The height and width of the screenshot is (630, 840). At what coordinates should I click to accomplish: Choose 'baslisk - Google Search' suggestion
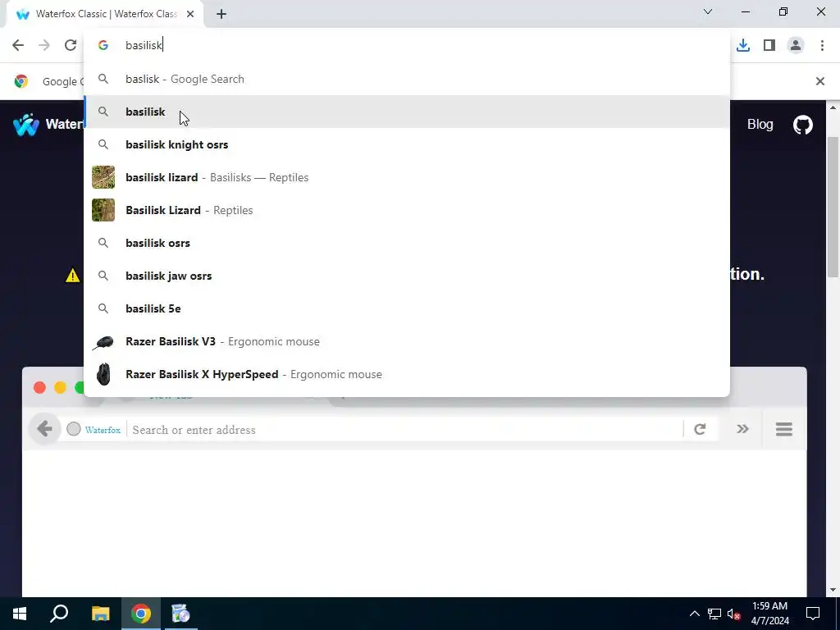pyautogui.click(x=407, y=79)
